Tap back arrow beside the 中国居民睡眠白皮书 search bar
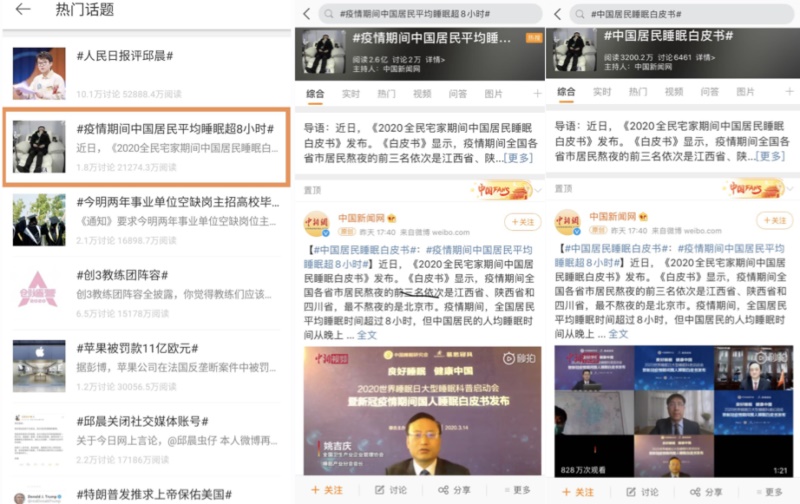Image resolution: width=800 pixels, height=504 pixels. pyautogui.click(x=557, y=14)
